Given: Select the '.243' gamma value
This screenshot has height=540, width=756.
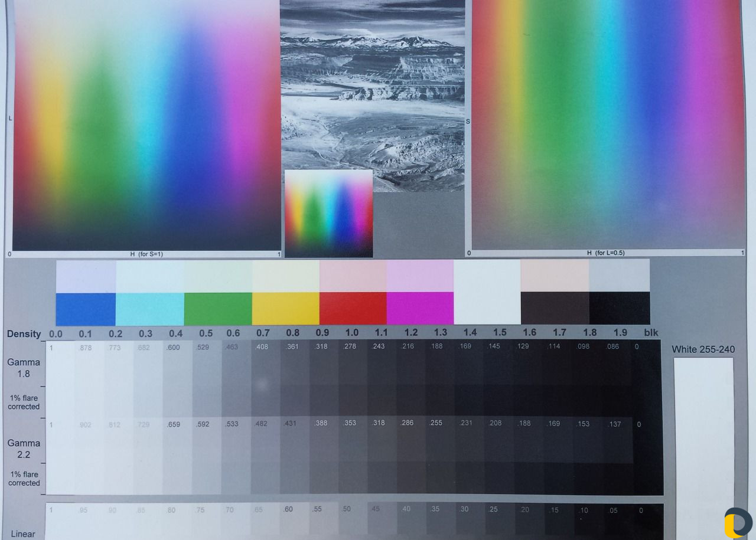Looking at the screenshot, I should [379, 346].
